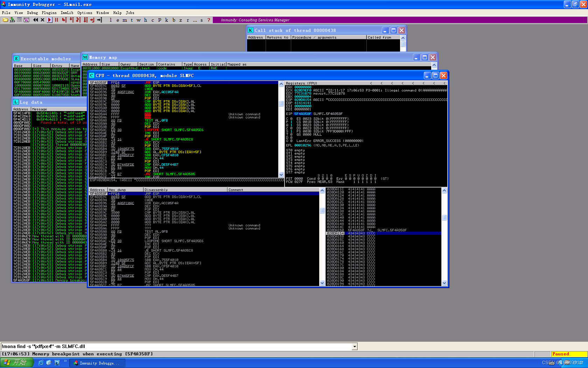Expand the command bar history dropdown
Image resolution: width=588 pixels, height=368 pixels.
pyautogui.click(x=355, y=347)
